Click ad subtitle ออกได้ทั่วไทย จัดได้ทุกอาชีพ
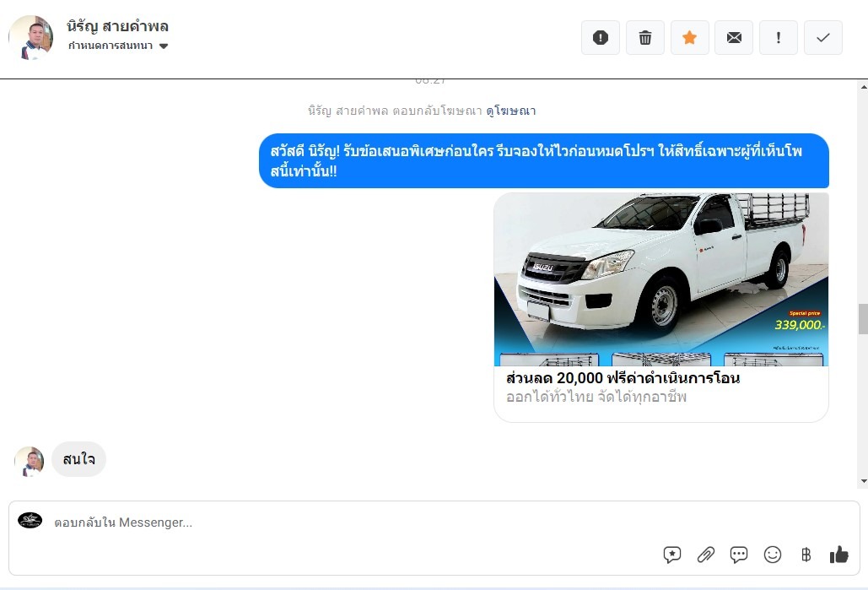Screen dimensions: 868x590 pyautogui.click(x=596, y=398)
